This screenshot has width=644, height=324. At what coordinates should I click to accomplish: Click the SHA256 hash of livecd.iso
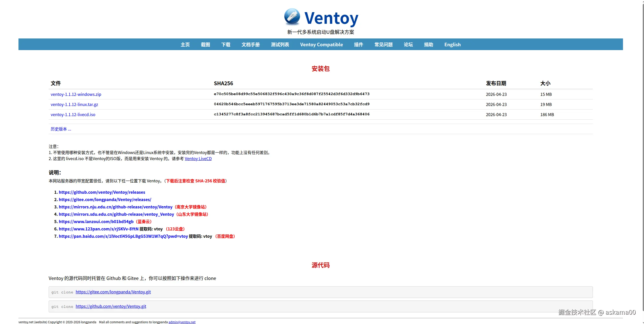(x=291, y=114)
